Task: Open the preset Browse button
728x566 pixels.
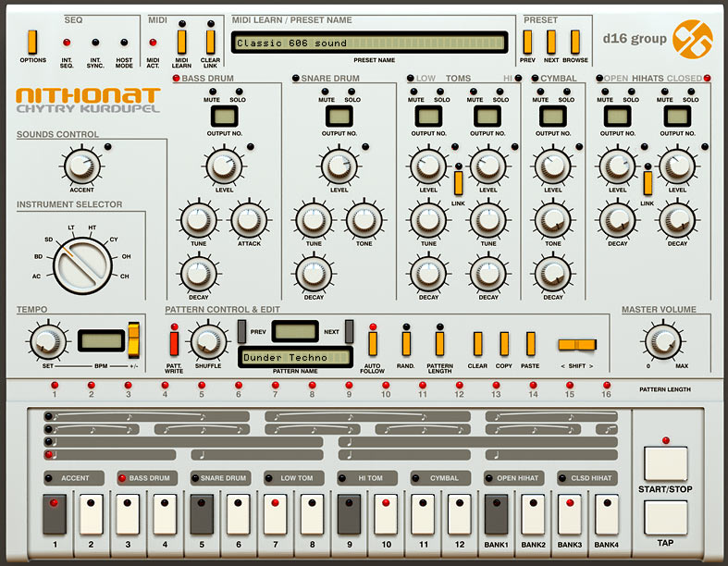Action: tap(575, 43)
